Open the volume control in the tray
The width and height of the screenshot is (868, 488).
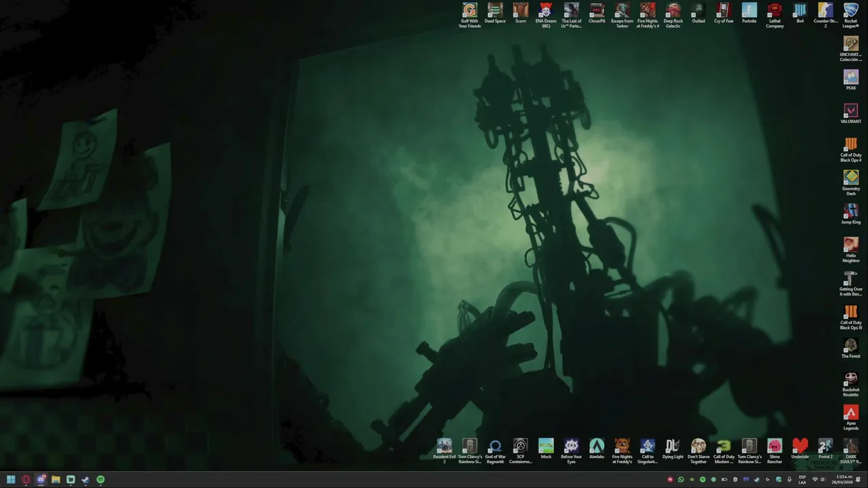[x=823, y=480]
